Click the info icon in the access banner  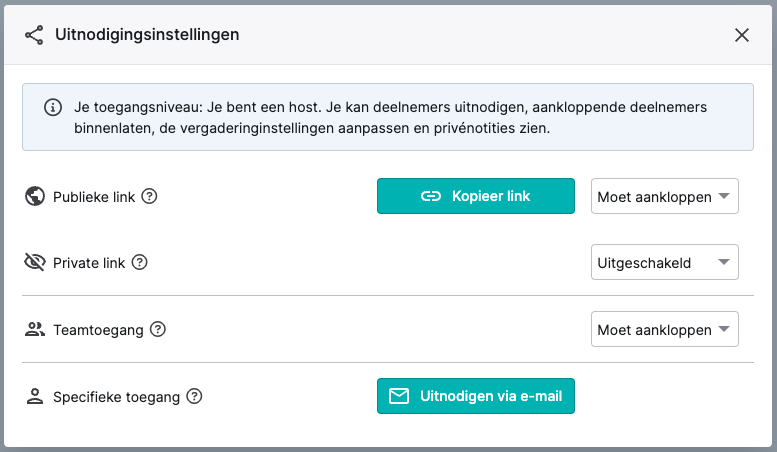[53, 107]
